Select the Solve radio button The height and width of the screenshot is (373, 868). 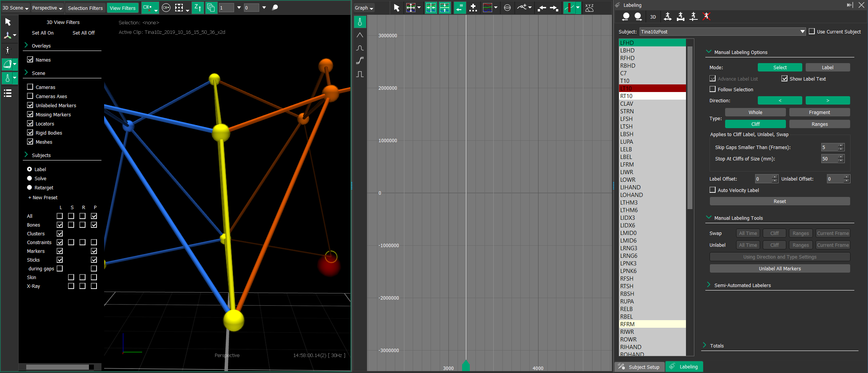pos(30,178)
